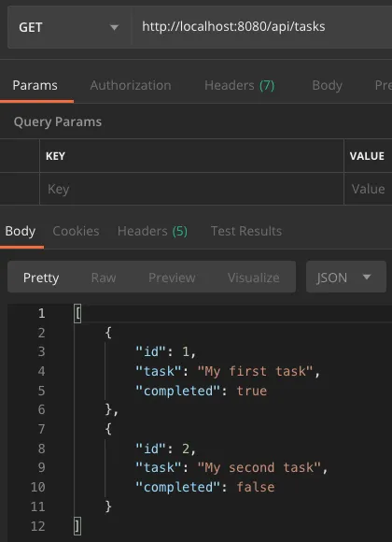The height and width of the screenshot is (542, 392).
Task: Click the KEY column header
Action: (x=56, y=156)
